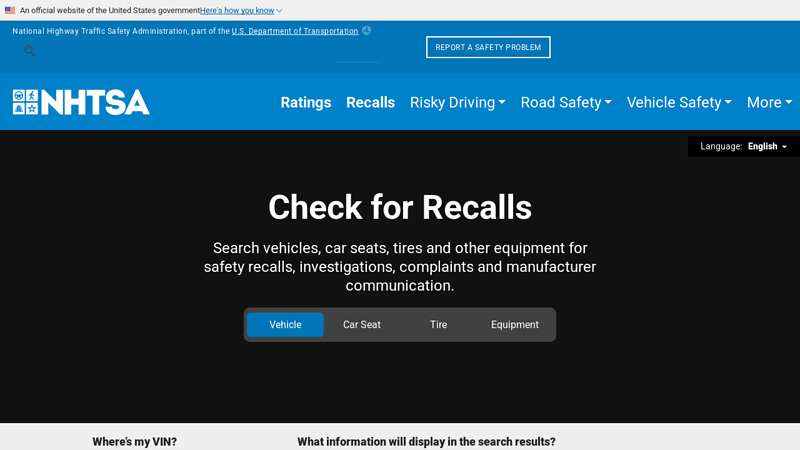Open the Recalls menu item
Viewport: 800px width, 450px height.
pos(370,103)
